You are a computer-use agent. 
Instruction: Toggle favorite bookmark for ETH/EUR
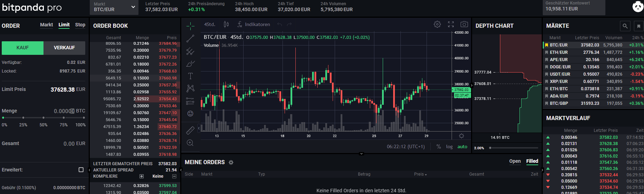[x=547, y=52]
